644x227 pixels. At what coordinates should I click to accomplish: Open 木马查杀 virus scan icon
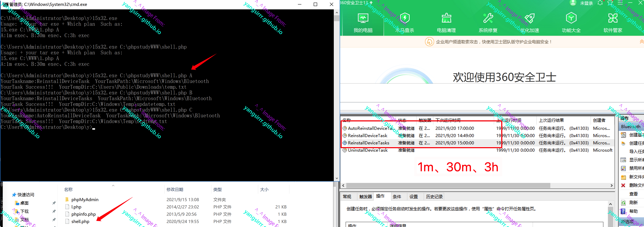click(405, 23)
